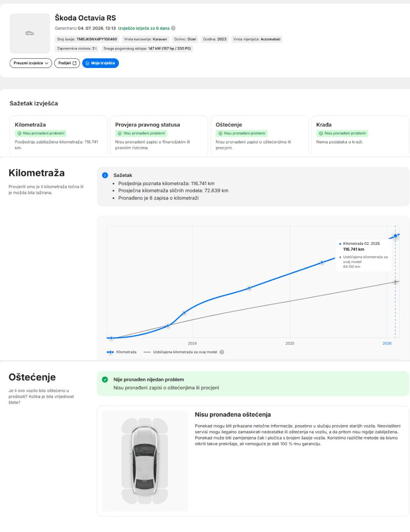Click the Podijeli share button
This screenshot has width=410, height=532.
click(67, 63)
